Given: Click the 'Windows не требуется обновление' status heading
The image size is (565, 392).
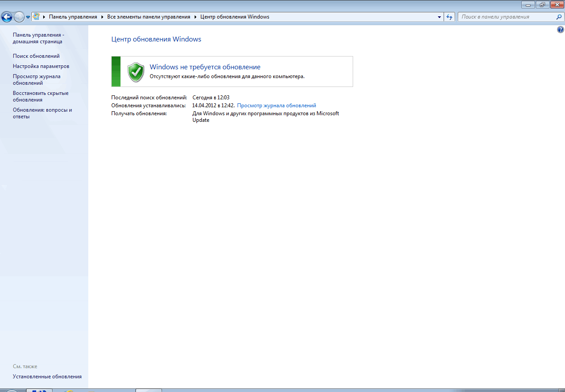Looking at the screenshot, I should [205, 67].
